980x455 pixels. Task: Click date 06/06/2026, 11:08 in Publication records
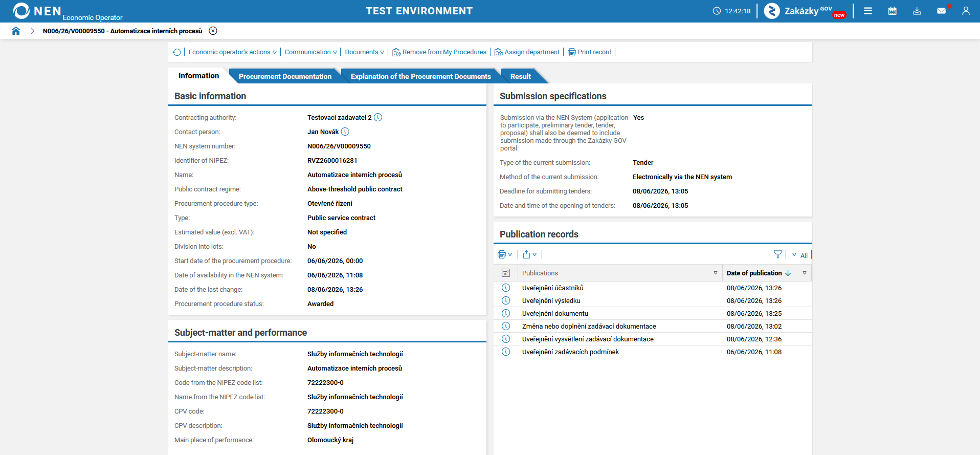point(754,352)
